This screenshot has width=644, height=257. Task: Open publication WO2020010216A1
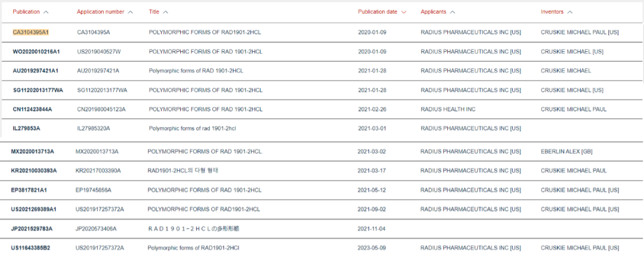click(x=36, y=52)
